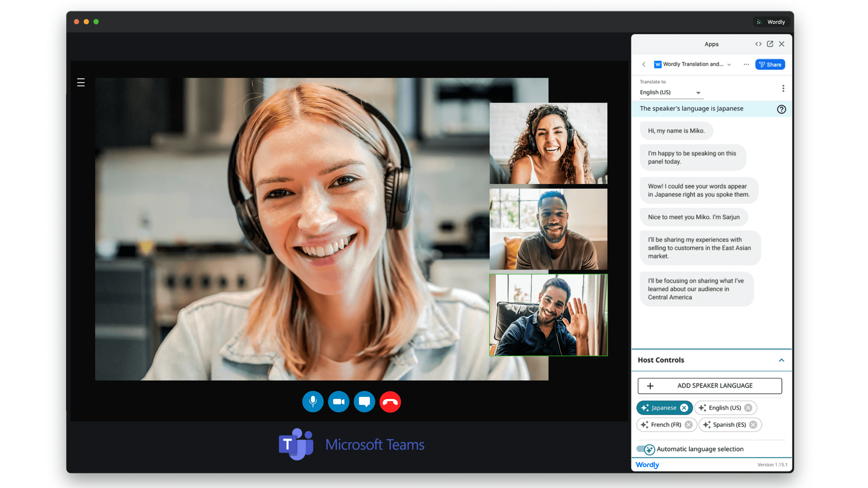Screen dimensions: 868x488
Task: Click ADD SPEAKER LANGUAGE button
Action: tap(710, 386)
